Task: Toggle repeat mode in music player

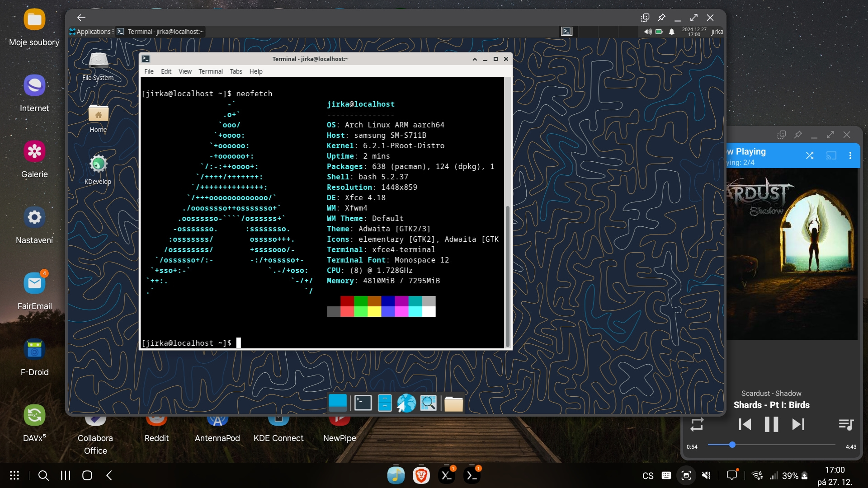Action: click(x=697, y=424)
